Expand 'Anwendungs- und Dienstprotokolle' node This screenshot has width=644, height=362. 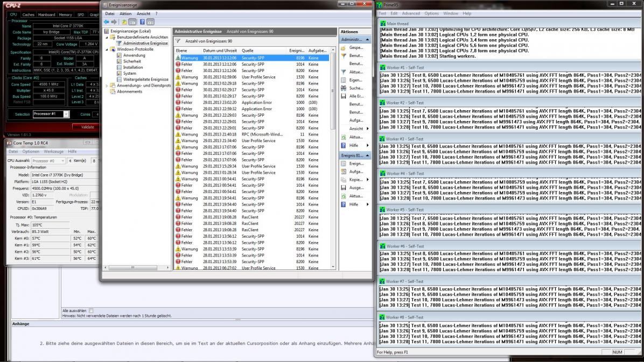[x=107, y=86]
